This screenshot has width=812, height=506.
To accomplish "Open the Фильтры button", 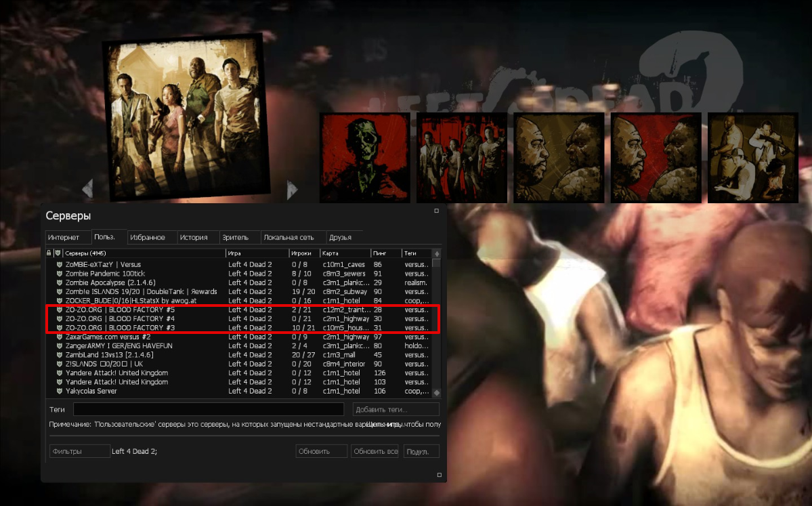I will (x=79, y=452).
